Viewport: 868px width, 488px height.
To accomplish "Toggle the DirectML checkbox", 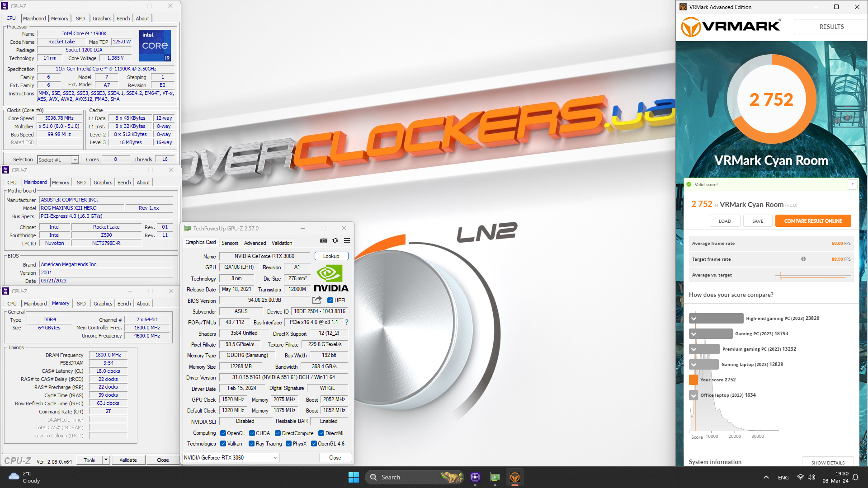I will click(321, 433).
